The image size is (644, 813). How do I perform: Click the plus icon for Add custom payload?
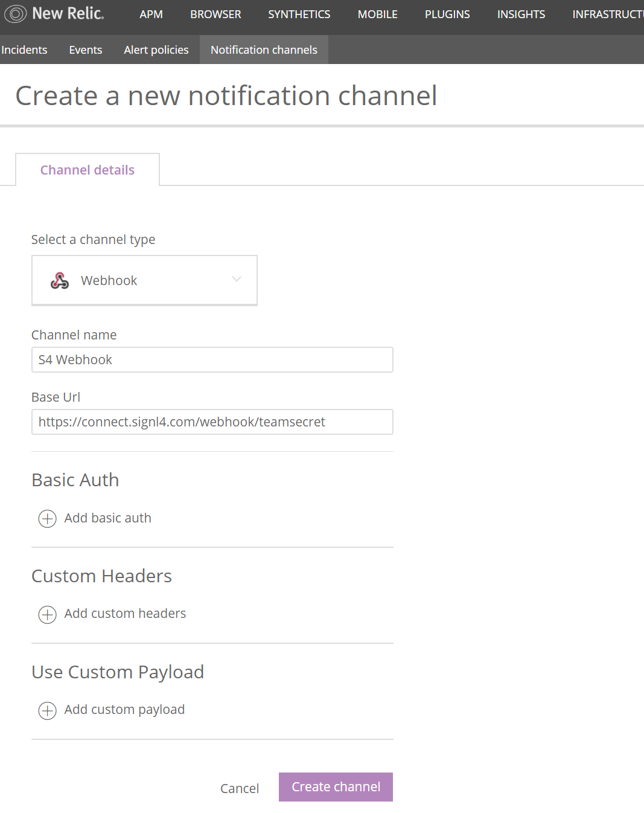tap(47, 710)
